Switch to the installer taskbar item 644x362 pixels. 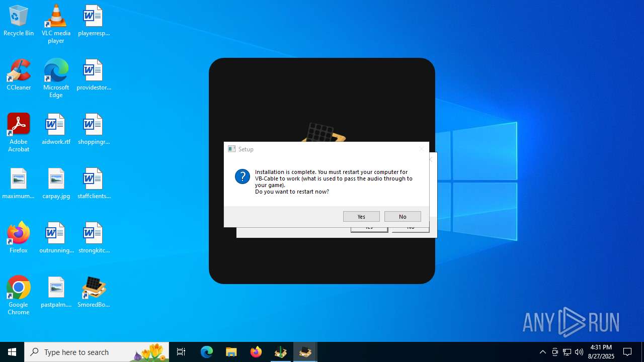(281, 352)
